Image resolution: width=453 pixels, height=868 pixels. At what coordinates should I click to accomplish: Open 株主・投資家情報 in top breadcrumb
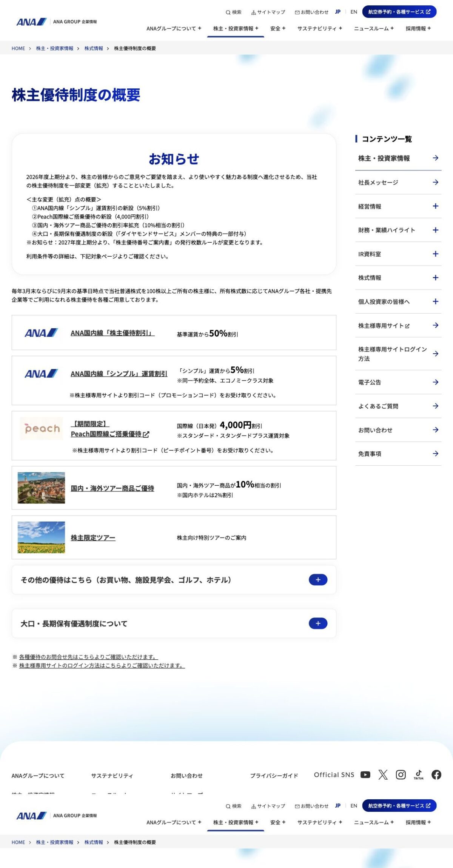coord(55,48)
